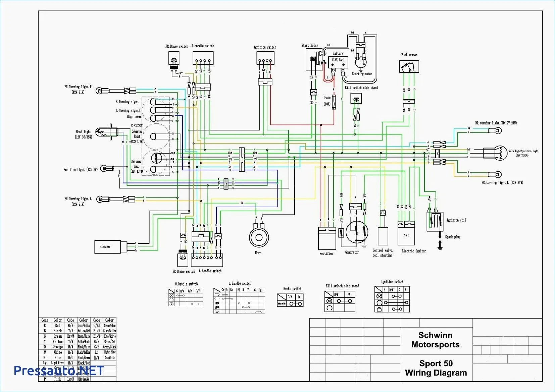
Task: Click the 'Head light' label text
Action: (x=83, y=132)
